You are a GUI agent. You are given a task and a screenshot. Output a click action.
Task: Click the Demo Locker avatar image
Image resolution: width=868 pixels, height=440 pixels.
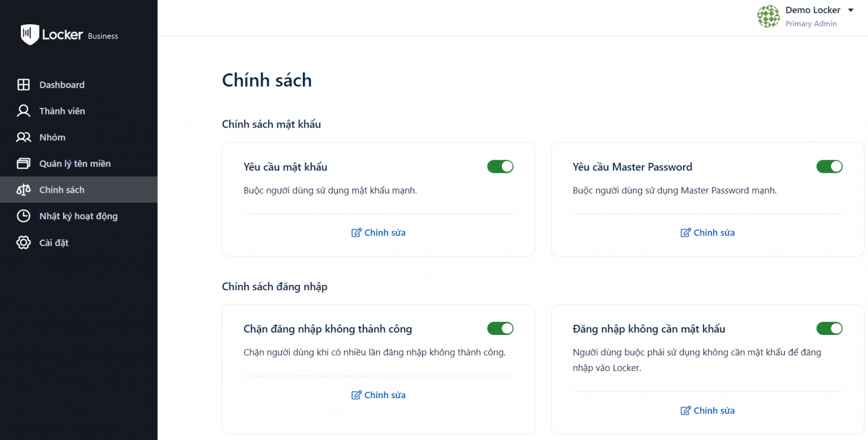point(768,16)
